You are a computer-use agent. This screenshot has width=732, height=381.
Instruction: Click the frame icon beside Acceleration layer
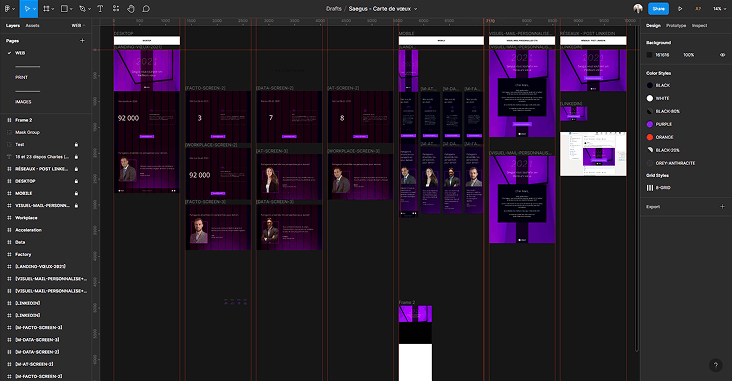point(9,230)
